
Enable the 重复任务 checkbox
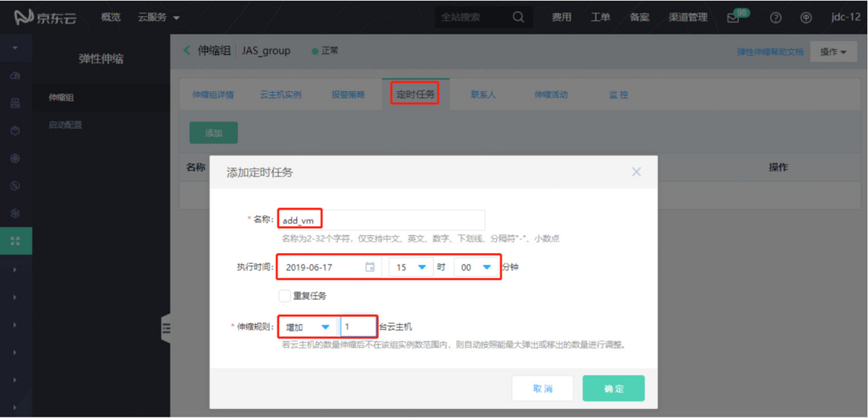tap(284, 295)
